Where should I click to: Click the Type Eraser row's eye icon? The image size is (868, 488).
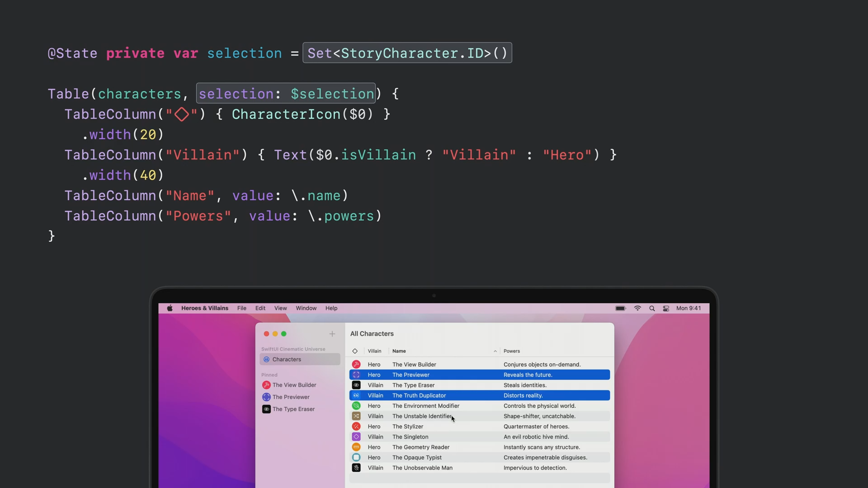click(x=356, y=385)
